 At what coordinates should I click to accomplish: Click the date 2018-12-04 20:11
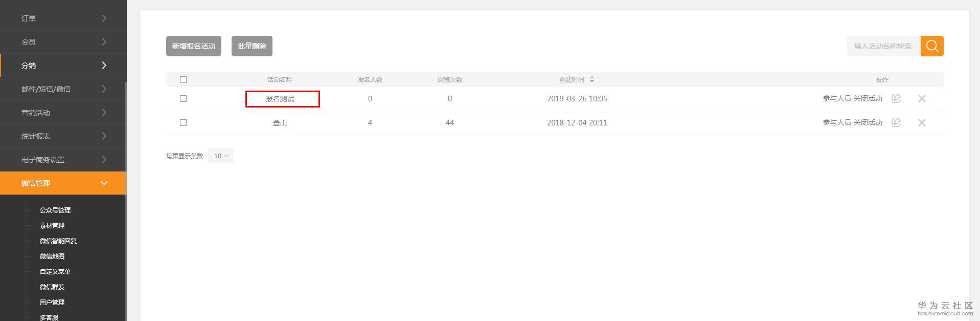point(577,122)
